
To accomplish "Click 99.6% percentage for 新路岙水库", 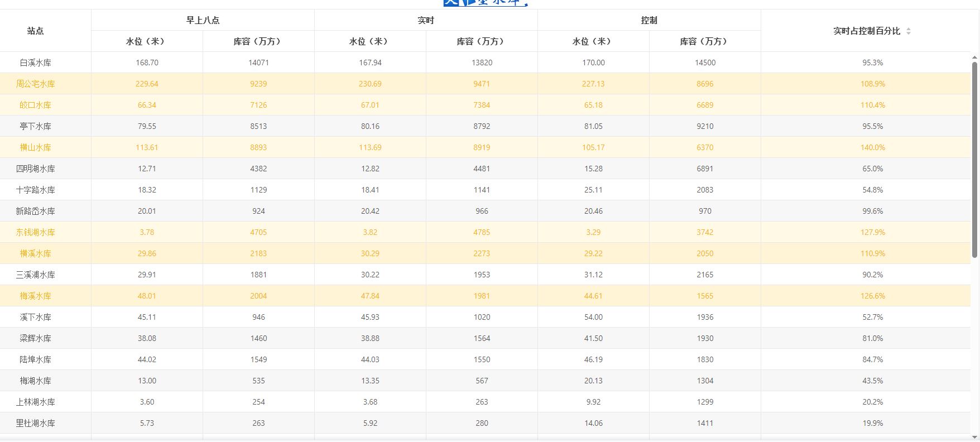I will coord(872,211).
